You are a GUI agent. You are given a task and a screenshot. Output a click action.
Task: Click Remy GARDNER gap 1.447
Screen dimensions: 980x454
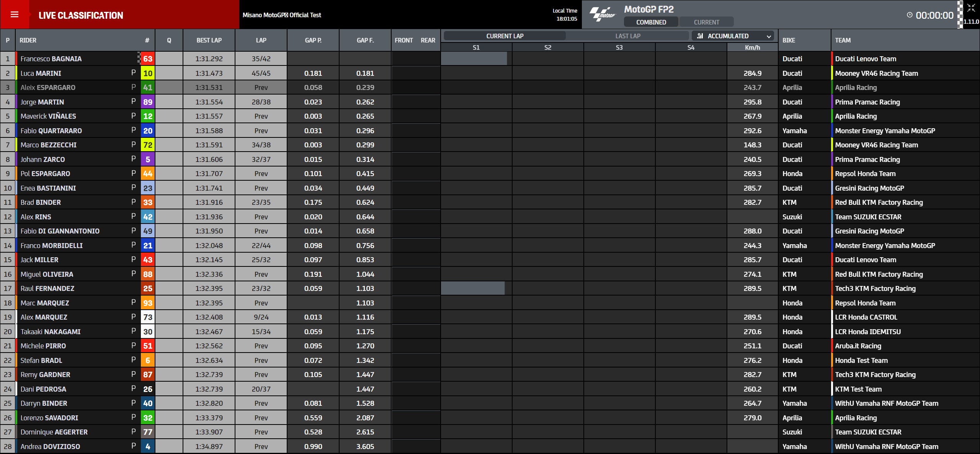[x=365, y=374]
